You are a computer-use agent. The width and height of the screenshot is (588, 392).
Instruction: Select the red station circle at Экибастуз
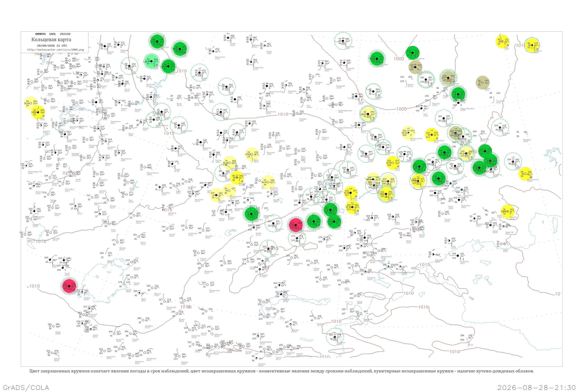click(x=296, y=225)
